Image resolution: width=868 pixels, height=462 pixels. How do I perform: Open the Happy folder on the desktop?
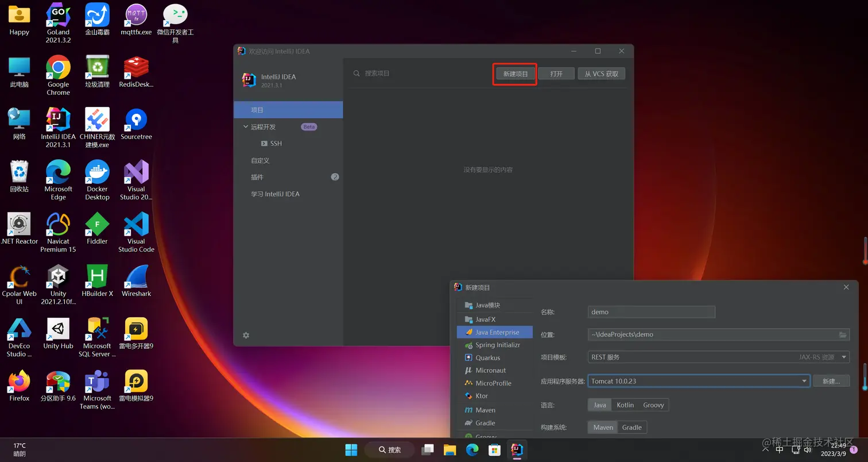(19, 20)
